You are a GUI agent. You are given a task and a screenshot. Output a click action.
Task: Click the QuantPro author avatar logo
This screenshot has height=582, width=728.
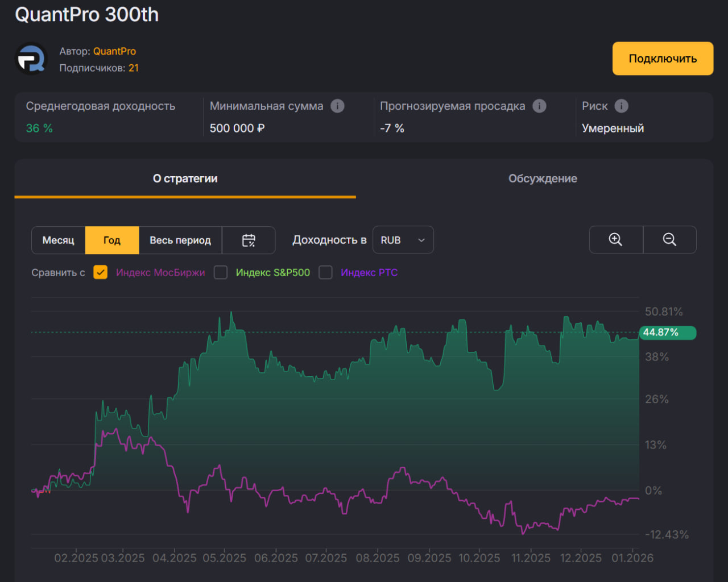click(x=31, y=59)
